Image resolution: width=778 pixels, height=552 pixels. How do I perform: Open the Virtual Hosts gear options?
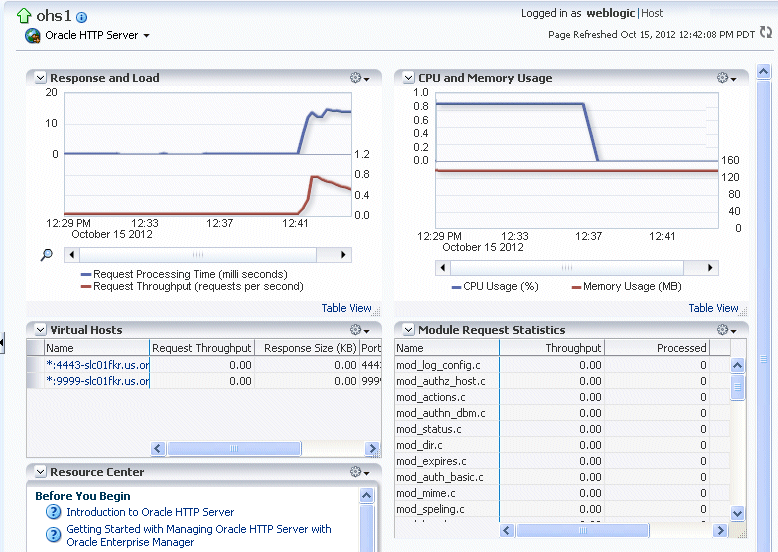click(359, 330)
